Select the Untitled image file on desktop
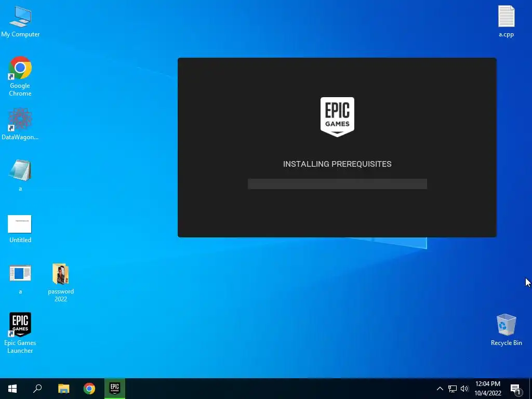 click(x=20, y=229)
